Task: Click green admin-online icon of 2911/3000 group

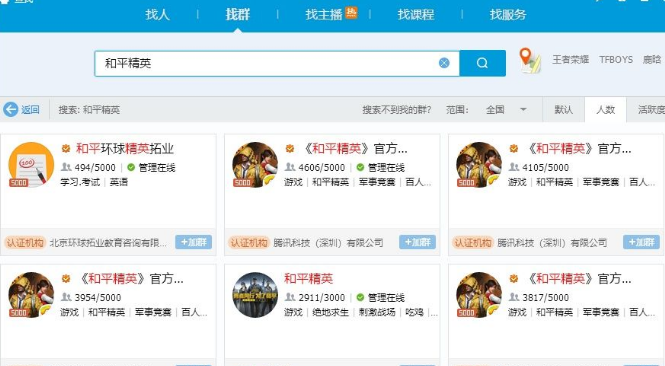Action: [360, 297]
